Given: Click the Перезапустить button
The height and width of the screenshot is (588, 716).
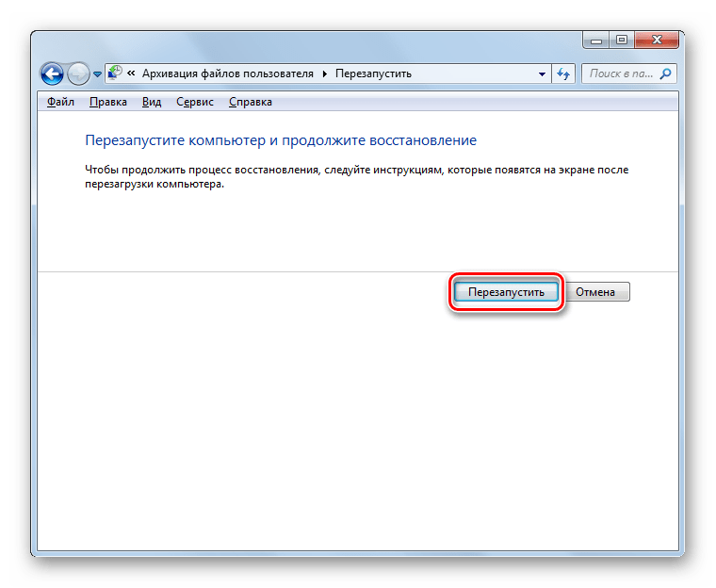Looking at the screenshot, I should (x=506, y=292).
